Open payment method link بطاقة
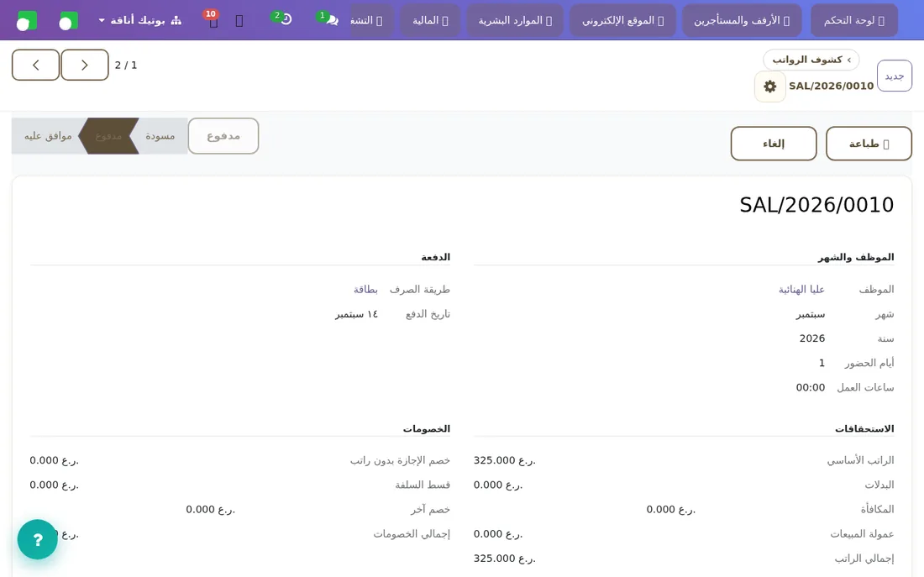This screenshot has width=924, height=577. (x=365, y=290)
